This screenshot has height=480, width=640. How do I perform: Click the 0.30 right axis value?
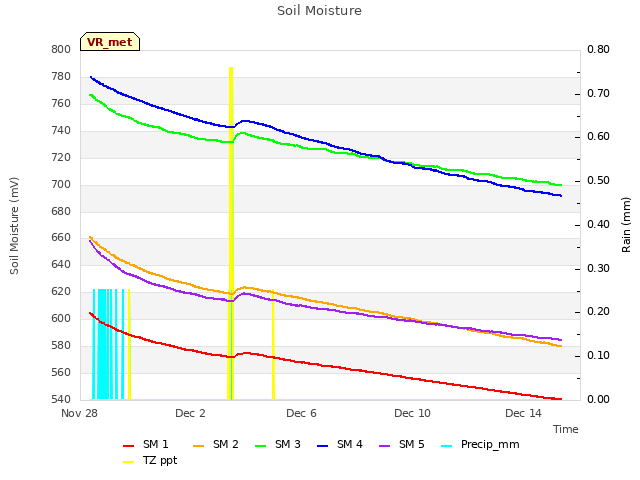pos(598,268)
